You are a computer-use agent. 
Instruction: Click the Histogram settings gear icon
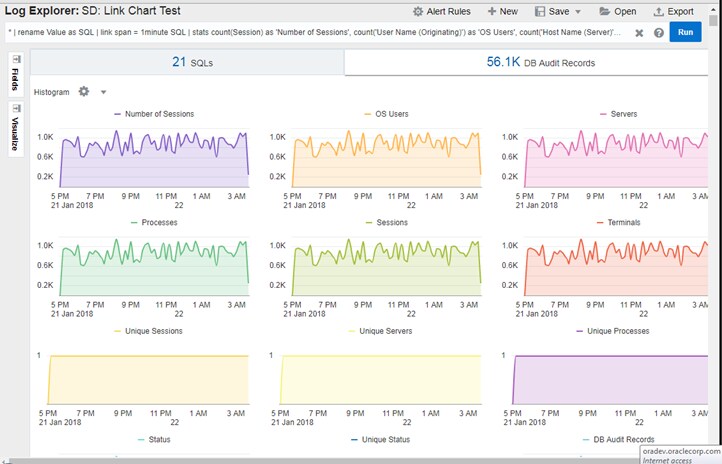84,91
